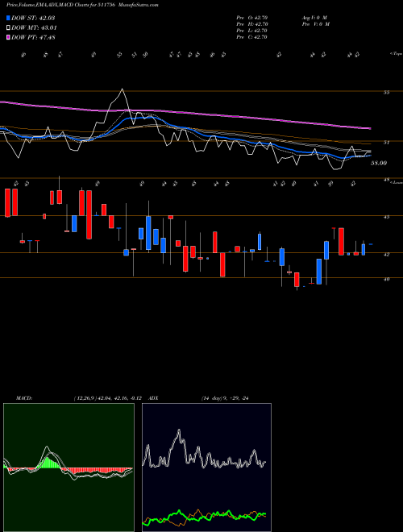Screen dimensions: 403x532
Task: Click the 51 price axis label
Action: [386, 143]
